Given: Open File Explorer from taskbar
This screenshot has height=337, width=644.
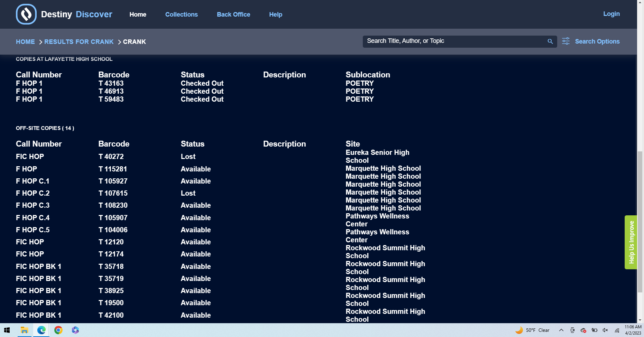Looking at the screenshot, I should pyautogui.click(x=24, y=330).
